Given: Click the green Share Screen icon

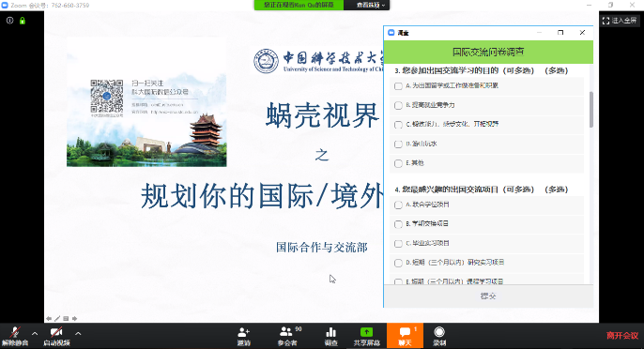Looking at the screenshot, I should point(366,332).
